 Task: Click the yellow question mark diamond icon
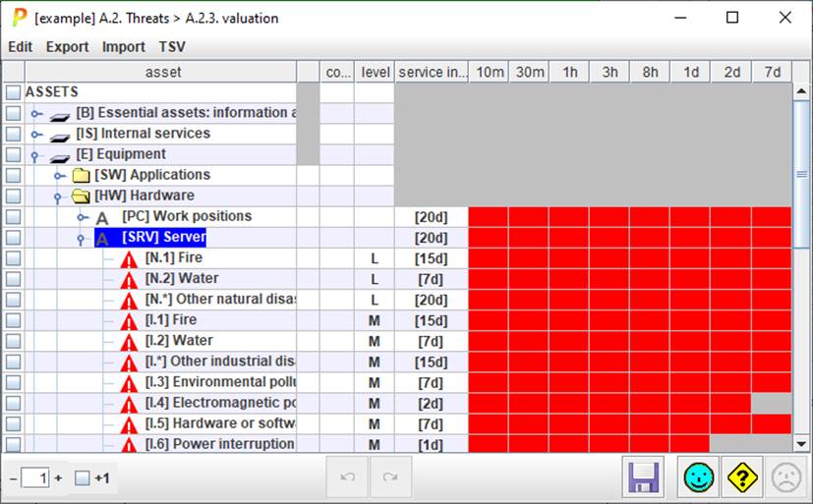pos(742,477)
